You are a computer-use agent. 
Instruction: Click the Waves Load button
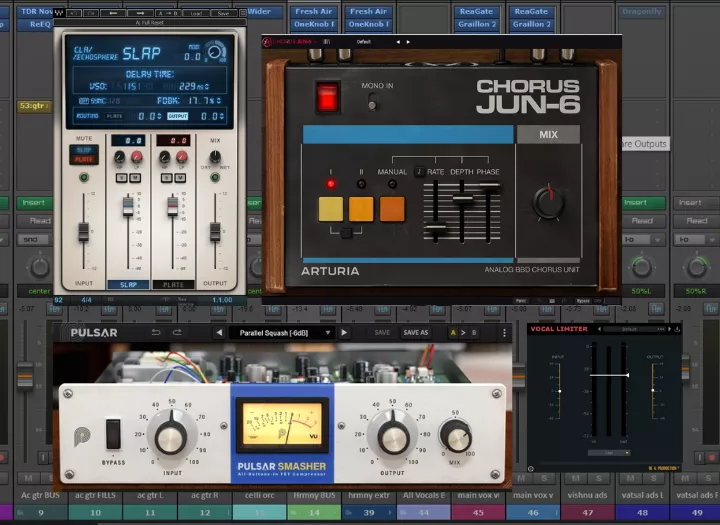pyautogui.click(x=196, y=13)
